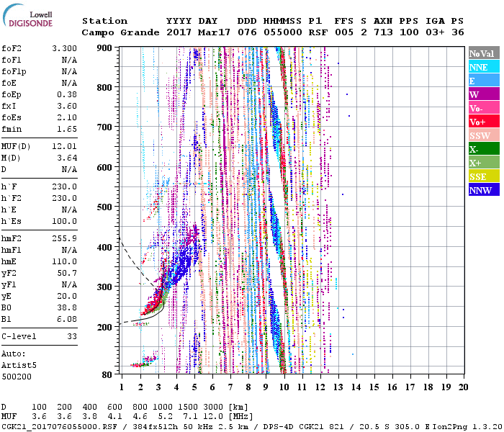Screen dimensions: 504x432
Task: Select the W purple legend swatch
Action: pyautogui.click(x=484, y=94)
